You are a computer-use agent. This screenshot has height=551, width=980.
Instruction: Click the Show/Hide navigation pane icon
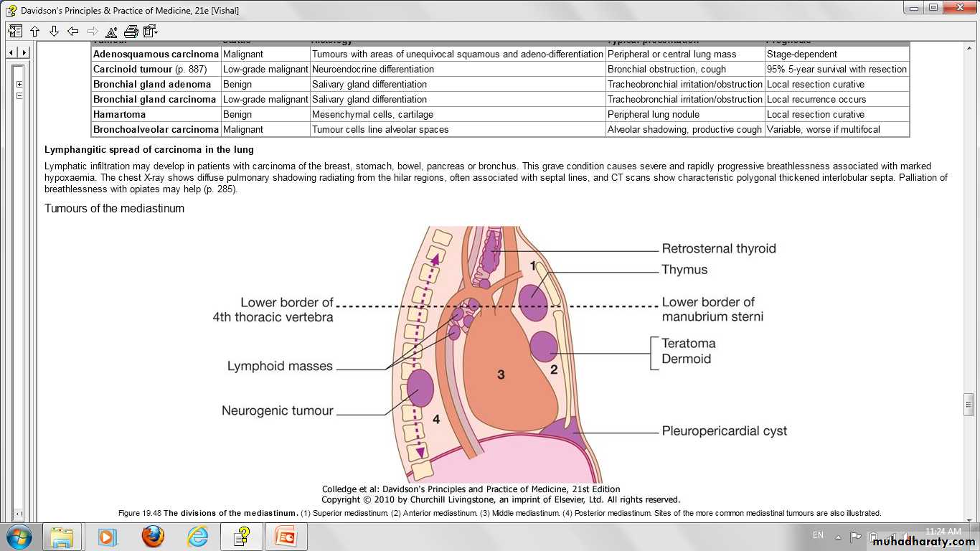[15, 31]
